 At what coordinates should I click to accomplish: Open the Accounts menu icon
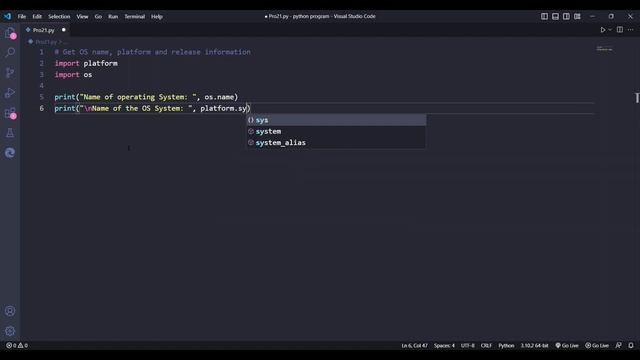(x=10, y=311)
